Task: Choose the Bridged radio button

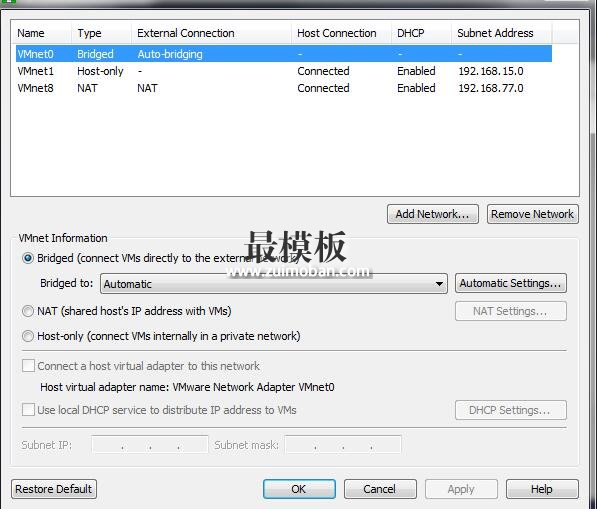Action: (x=28, y=258)
